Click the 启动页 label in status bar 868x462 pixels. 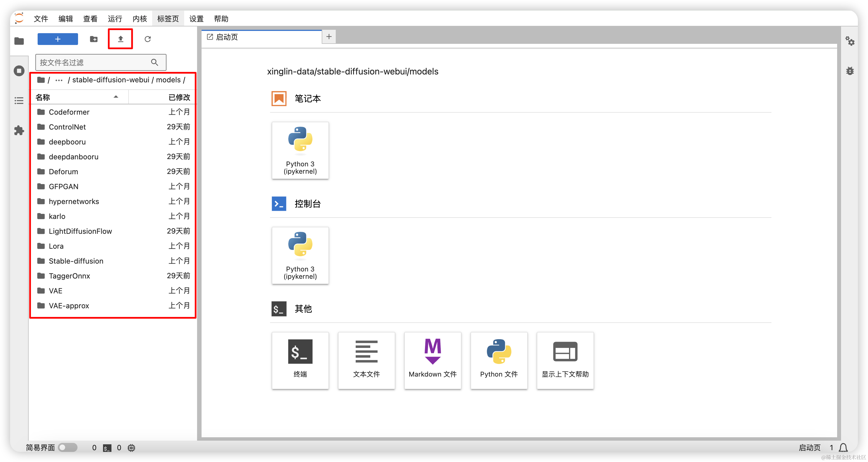click(x=809, y=447)
